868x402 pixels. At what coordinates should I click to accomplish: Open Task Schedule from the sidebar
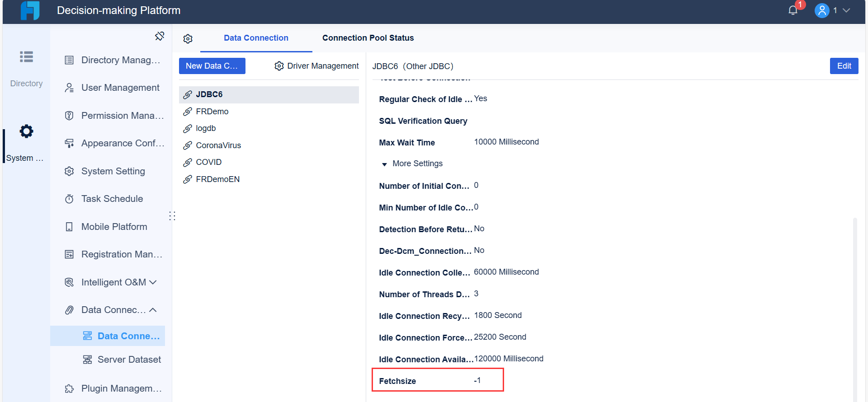pos(112,199)
